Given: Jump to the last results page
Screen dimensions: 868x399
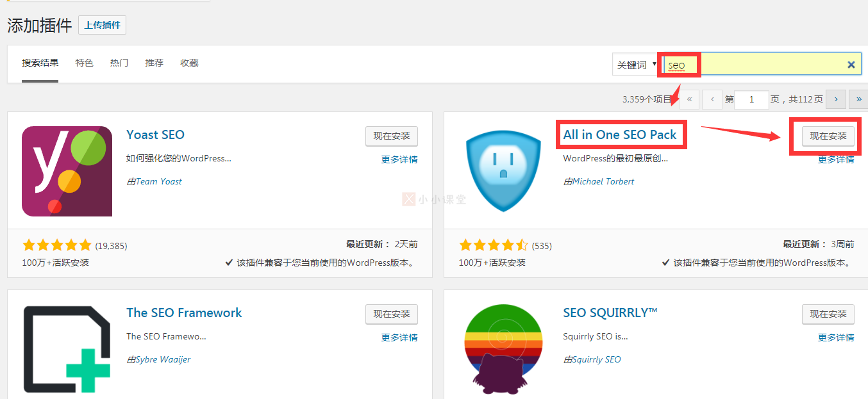Looking at the screenshot, I should click(x=858, y=99).
